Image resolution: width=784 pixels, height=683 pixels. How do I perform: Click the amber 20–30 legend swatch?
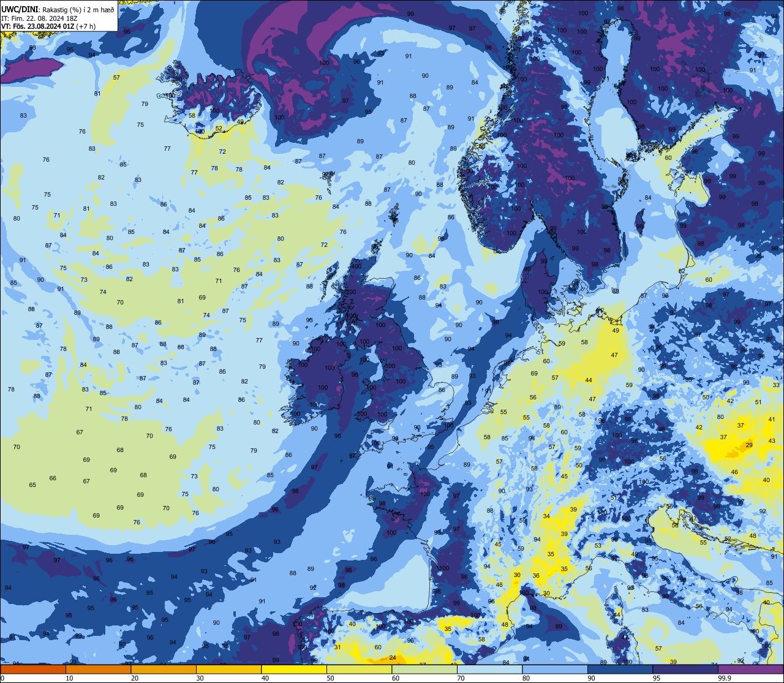pyautogui.click(x=164, y=669)
